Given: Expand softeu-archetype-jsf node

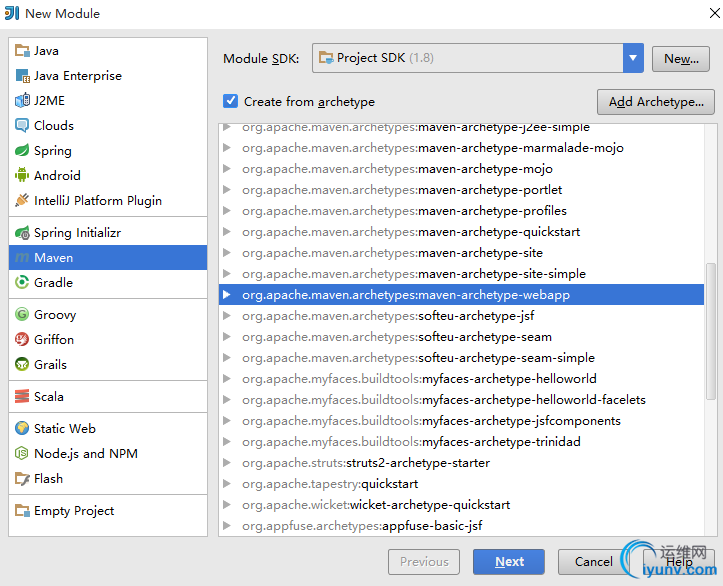Looking at the screenshot, I should click(226, 315).
